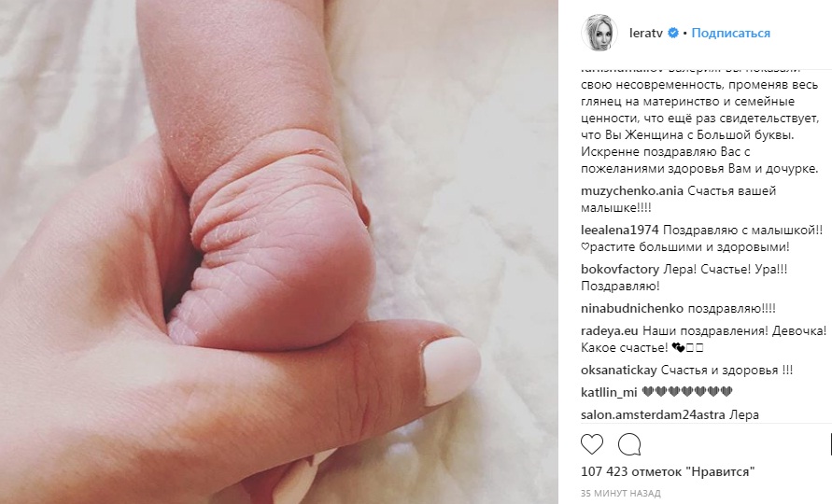Click the leratv profile avatar
832x504 pixels.
pyautogui.click(x=599, y=33)
